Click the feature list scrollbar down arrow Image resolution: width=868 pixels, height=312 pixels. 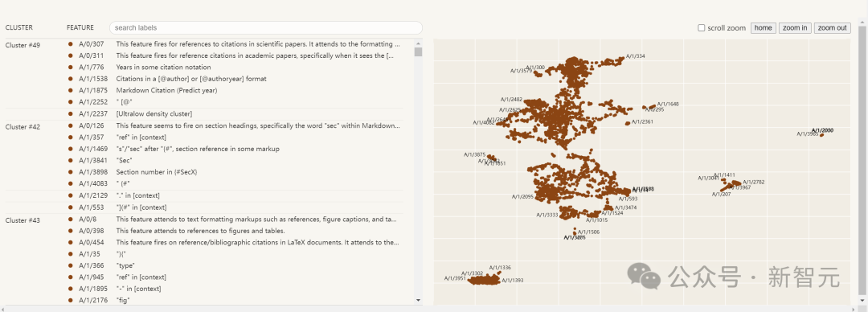click(419, 301)
